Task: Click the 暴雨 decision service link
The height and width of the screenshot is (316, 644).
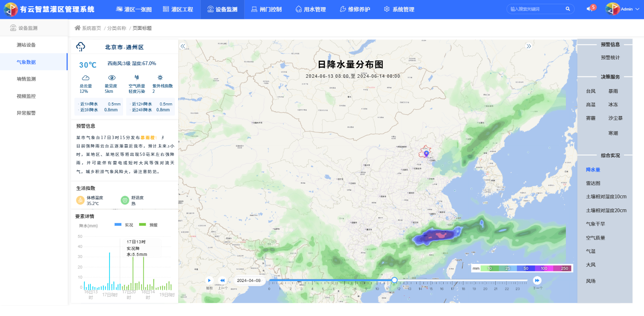Action: coord(613,91)
